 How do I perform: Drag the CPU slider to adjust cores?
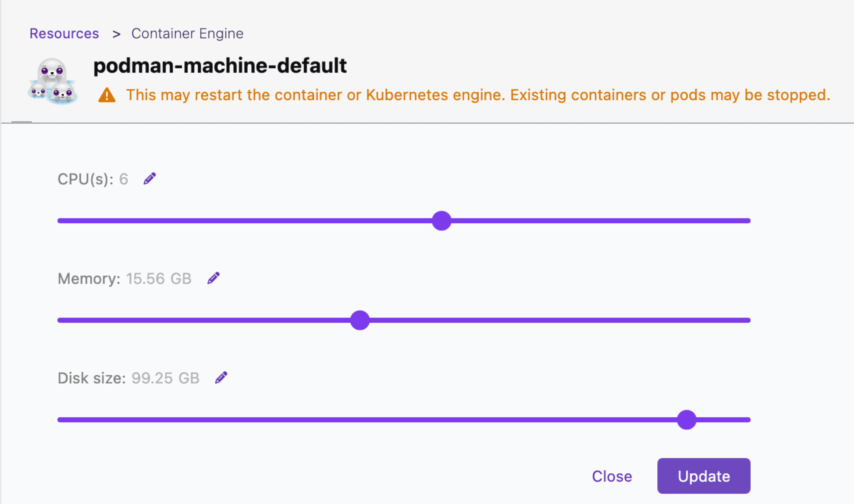[x=441, y=220]
